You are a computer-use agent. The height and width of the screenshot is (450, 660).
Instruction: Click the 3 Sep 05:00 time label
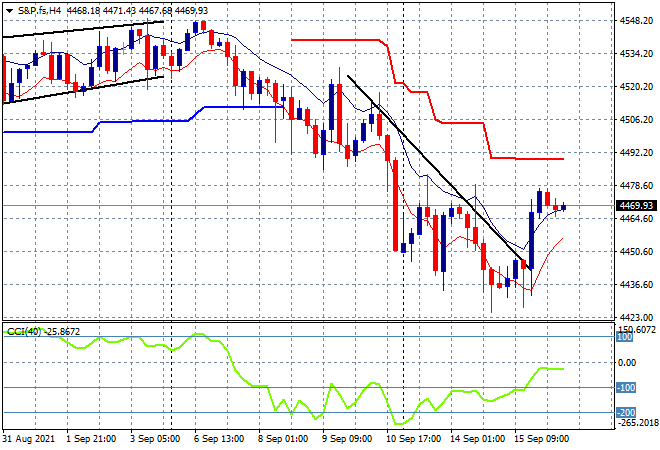pos(155,439)
